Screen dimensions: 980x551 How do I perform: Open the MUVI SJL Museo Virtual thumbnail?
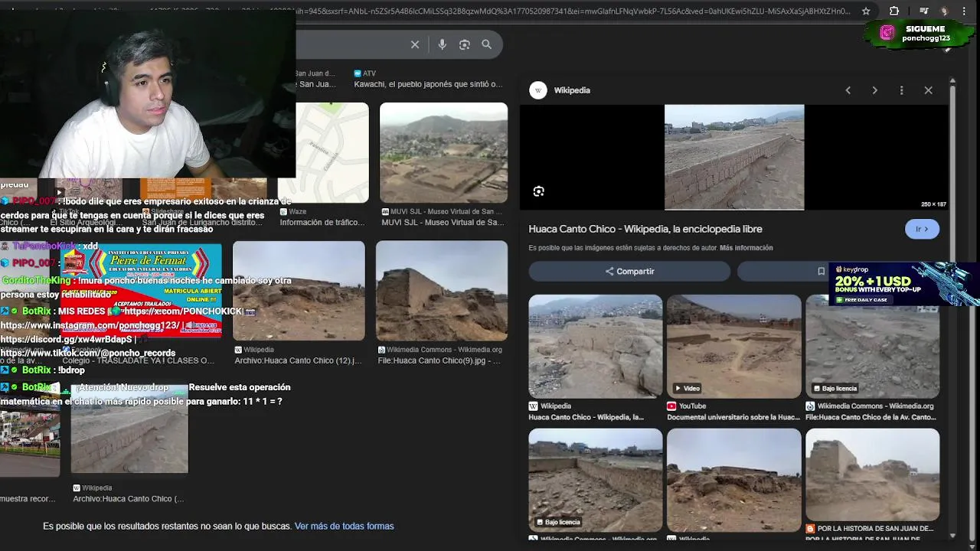pos(443,153)
